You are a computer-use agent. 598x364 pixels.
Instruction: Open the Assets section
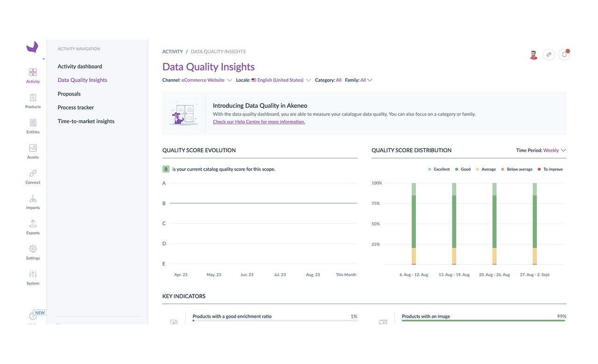33,151
